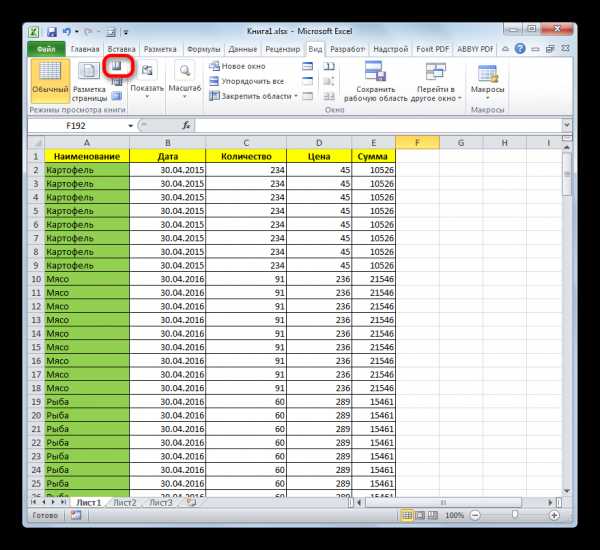Click the Page Break Preview icon in ribbon

[117, 67]
